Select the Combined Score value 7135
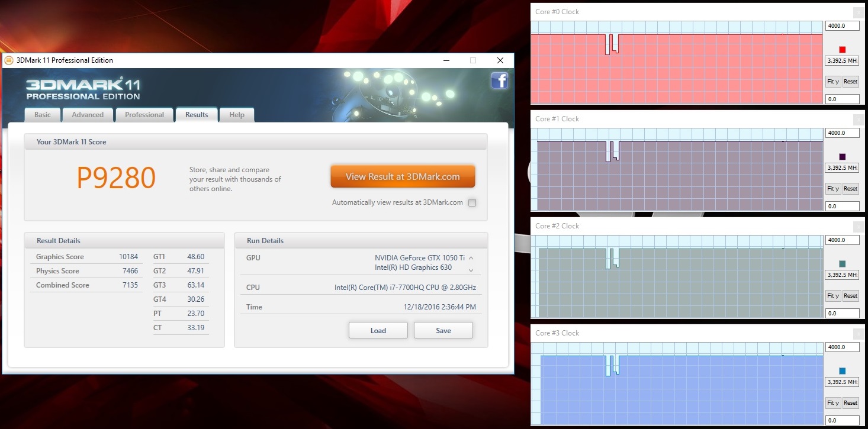Screen dimensions: 868x429 (130, 285)
